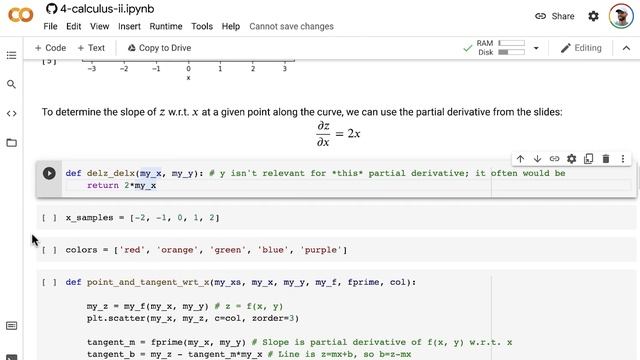Move cell down with the arrow icon
The image size is (640, 360).
[x=537, y=159]
